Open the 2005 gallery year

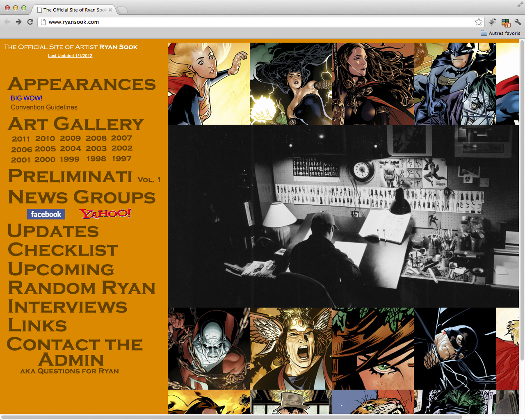coord(45,149)
